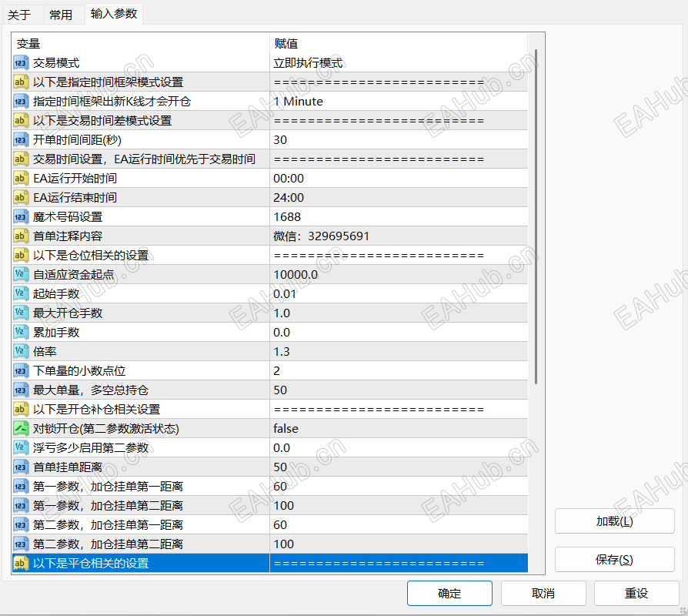Image resolution: width=688 pixels, height=616 pixels.
Task: Click the integer icon beside 魔术号码设置
Action: [20, 217]
